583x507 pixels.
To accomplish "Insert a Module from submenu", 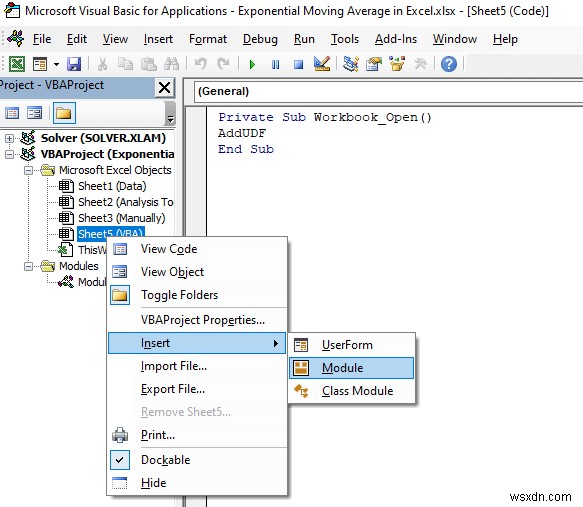I will (x=351, y=368).
